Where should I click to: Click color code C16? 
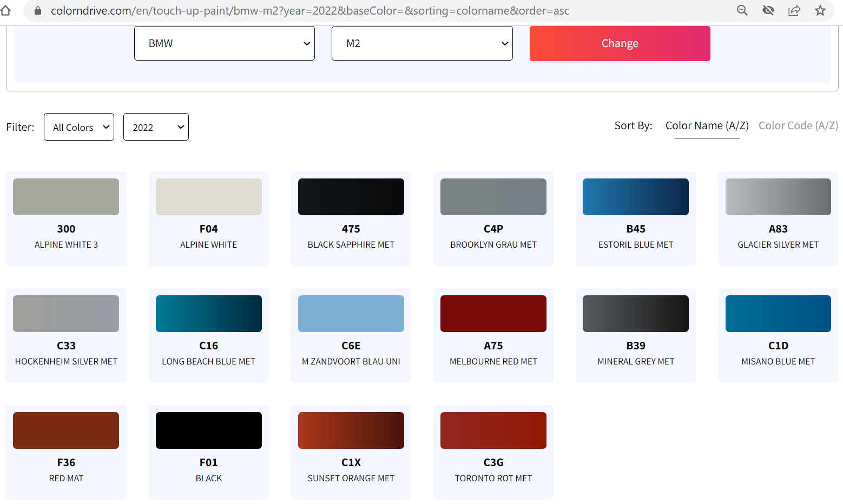(x=209, y=346)
